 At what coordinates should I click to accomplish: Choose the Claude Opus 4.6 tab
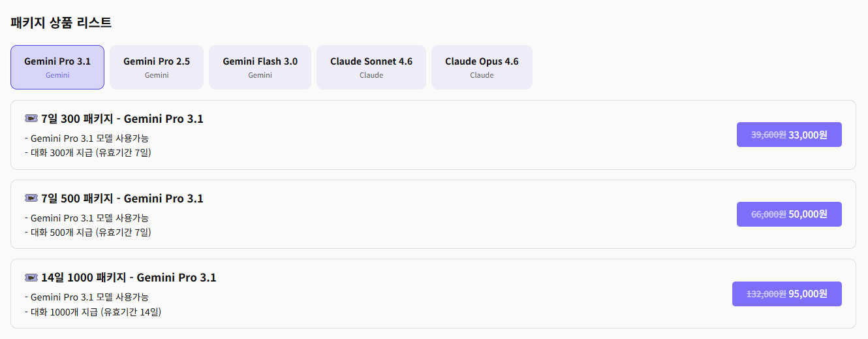482,67
